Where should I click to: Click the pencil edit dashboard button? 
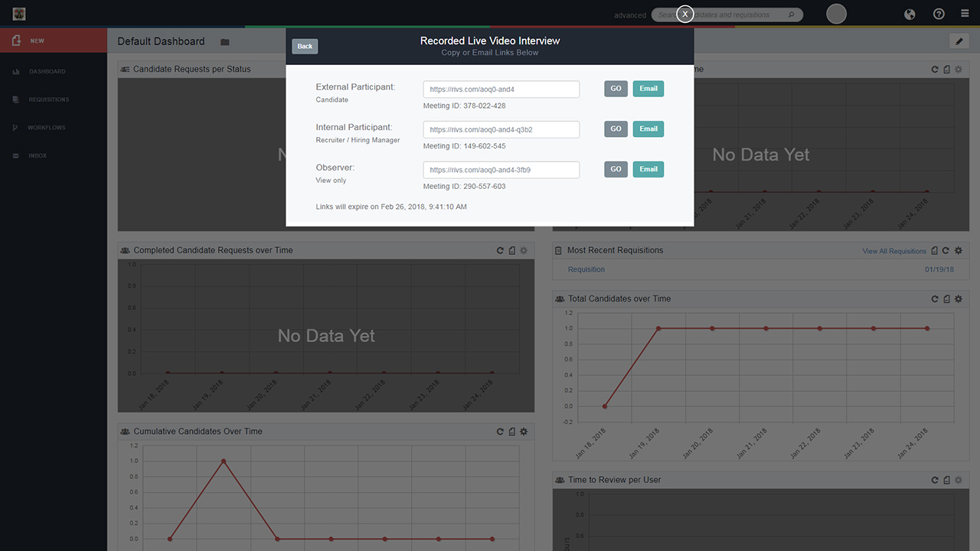(x=958, y=41)
